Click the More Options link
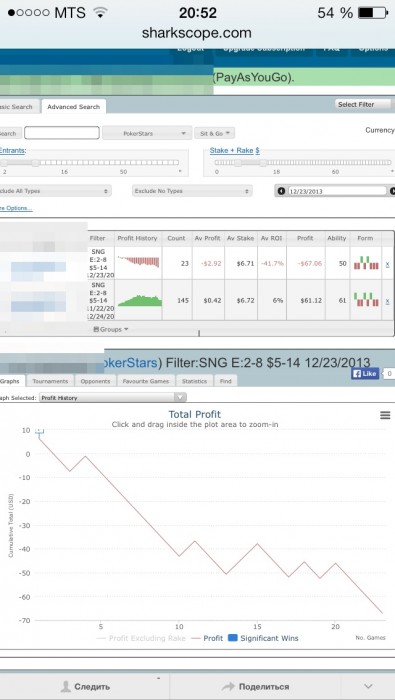395x700 pixels. tap(16, 208)
